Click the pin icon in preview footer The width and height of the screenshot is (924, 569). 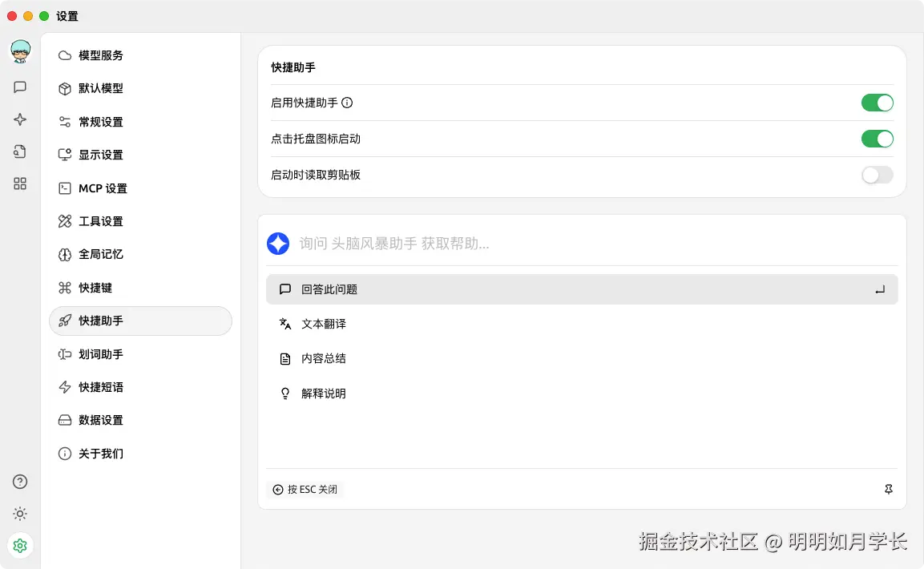(889, 489)
